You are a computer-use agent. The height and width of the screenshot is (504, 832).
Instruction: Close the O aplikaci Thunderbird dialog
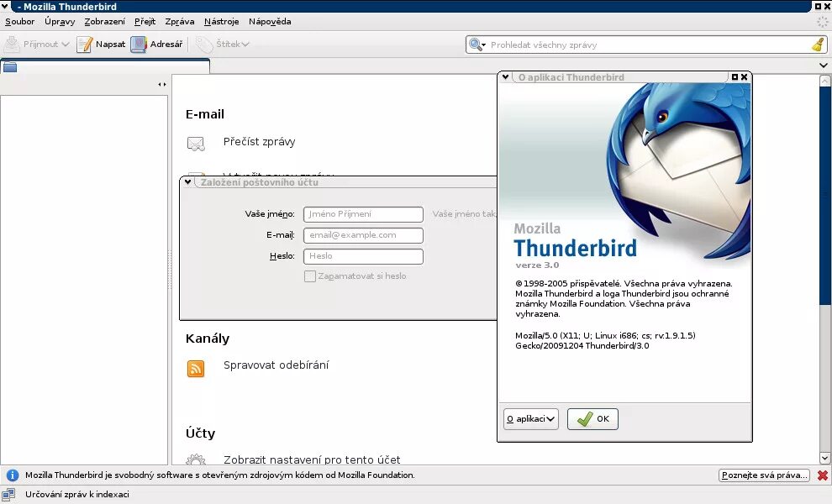point(744,77)
